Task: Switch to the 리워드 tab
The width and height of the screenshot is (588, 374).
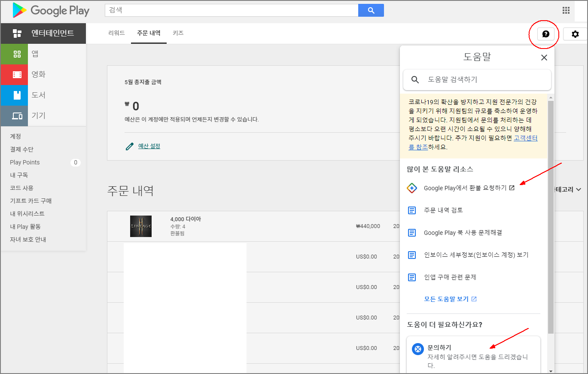Action: [x=116, y=33]
